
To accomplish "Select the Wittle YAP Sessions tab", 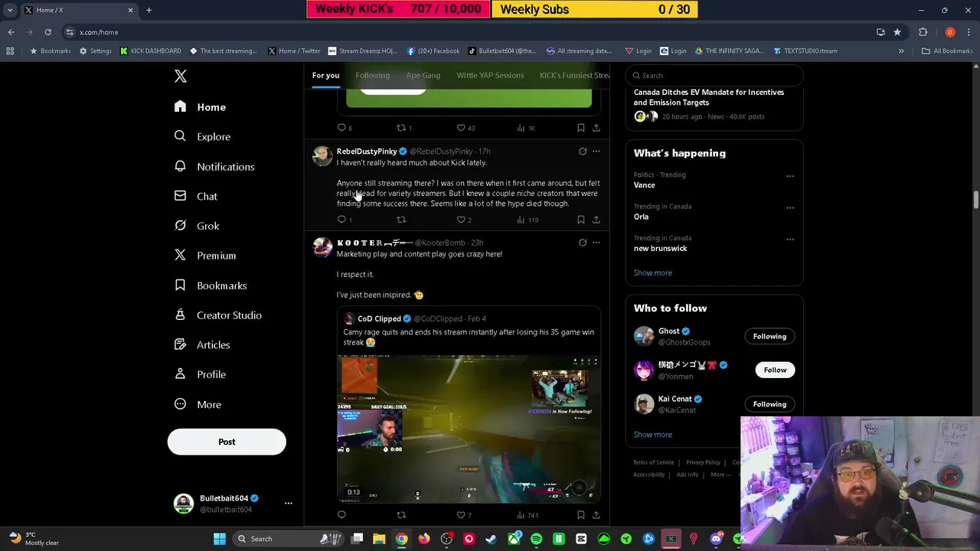I will 490,75.
